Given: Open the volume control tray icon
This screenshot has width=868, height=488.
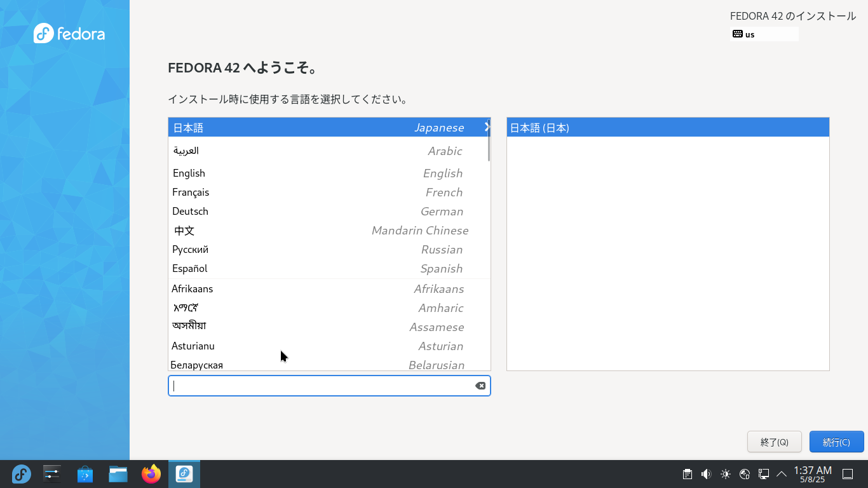Looking at the screenshot, I should pos(706,474).
